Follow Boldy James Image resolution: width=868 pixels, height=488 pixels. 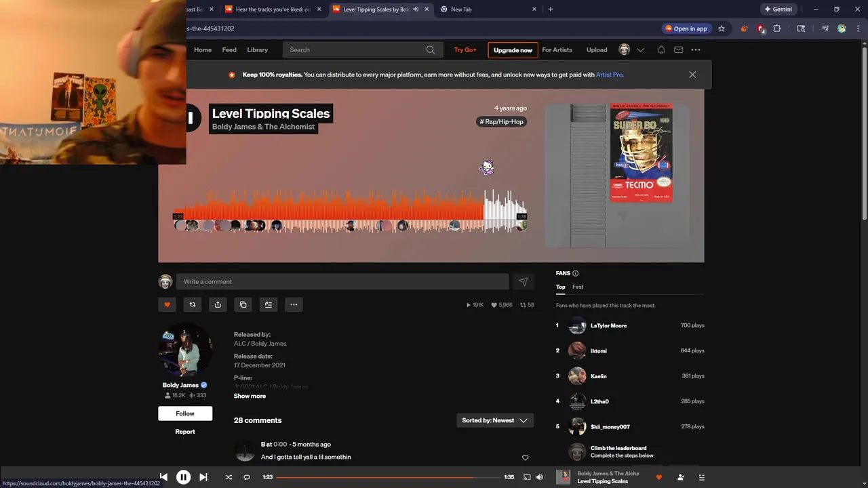[185, 413]
